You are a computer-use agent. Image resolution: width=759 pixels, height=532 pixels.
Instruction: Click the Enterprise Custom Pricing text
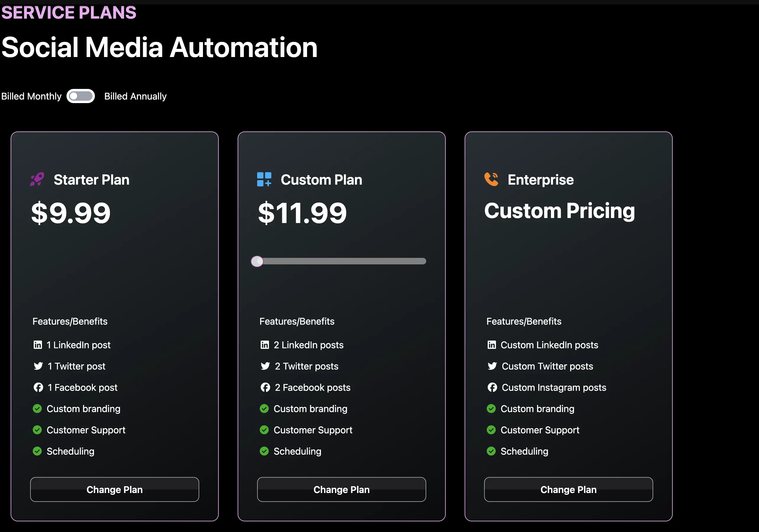(559, 211)
